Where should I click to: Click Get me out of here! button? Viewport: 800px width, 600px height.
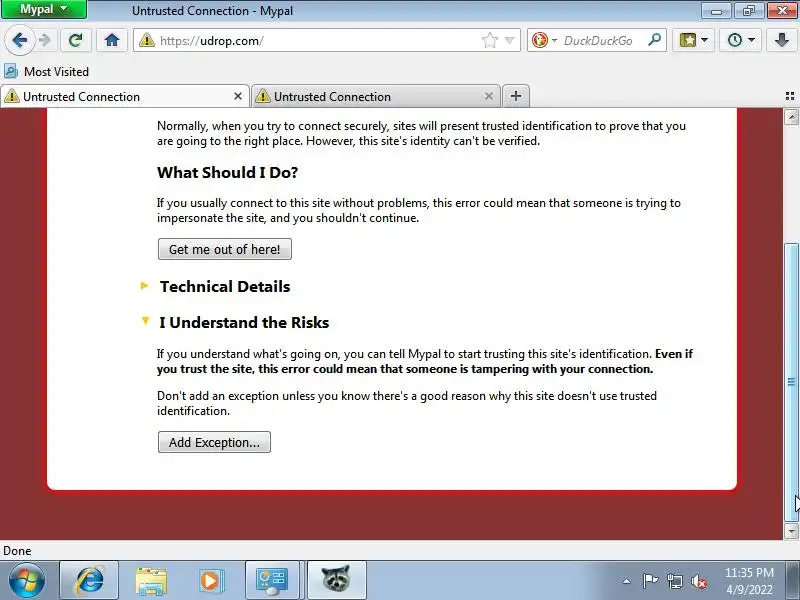tap(224, 249)
